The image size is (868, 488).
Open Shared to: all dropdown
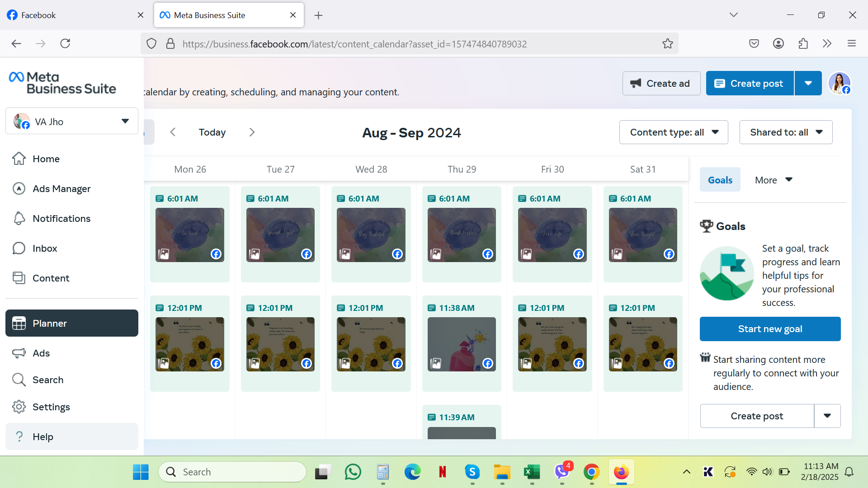[786, 132]
